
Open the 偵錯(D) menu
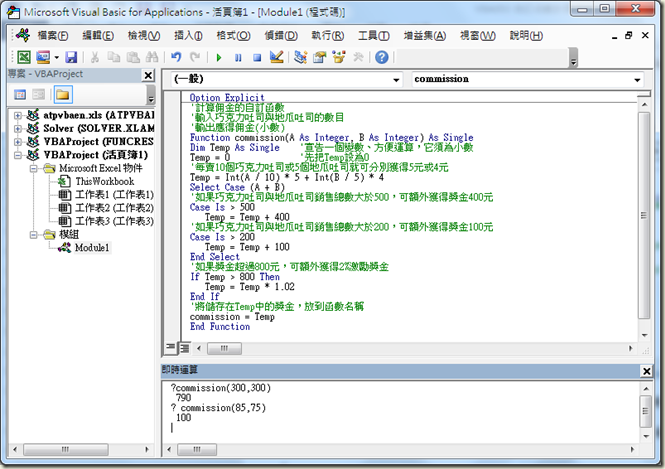281,36
